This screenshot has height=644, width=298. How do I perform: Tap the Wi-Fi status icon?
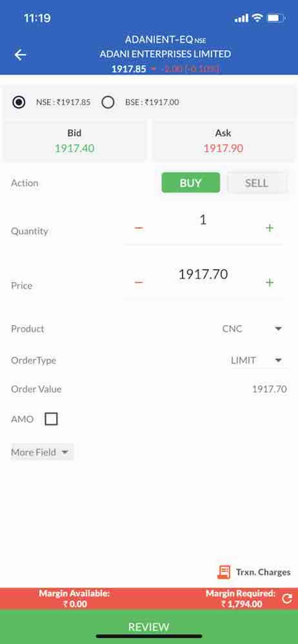[257, 18]
